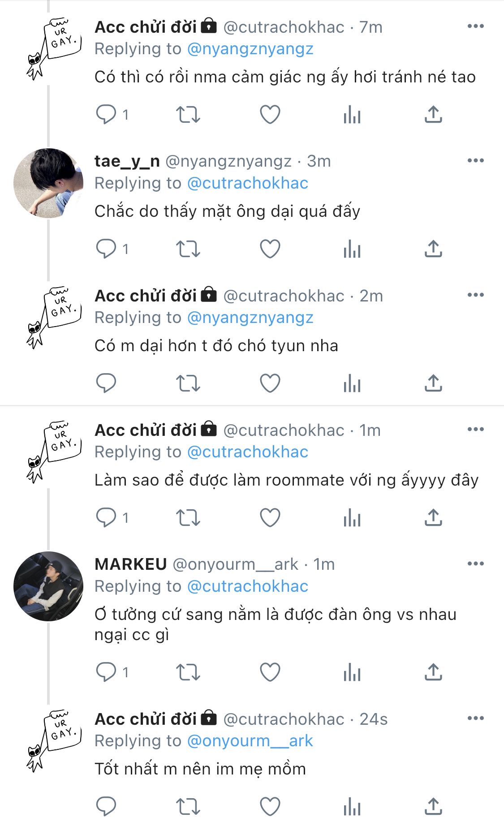Like the tweet "Có m dại hơn t đó chó tyun nha"

click(270, 383)
